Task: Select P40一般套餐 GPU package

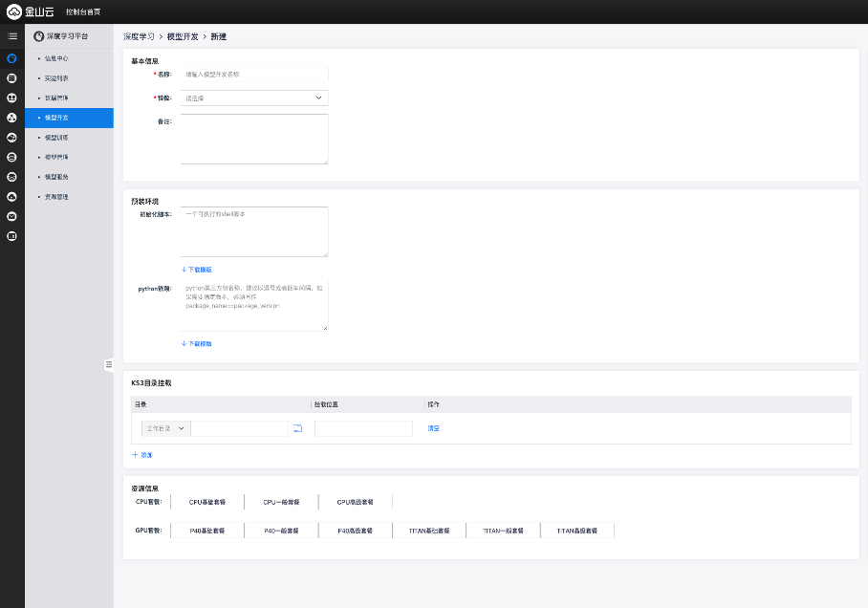Action: (281, 531)
